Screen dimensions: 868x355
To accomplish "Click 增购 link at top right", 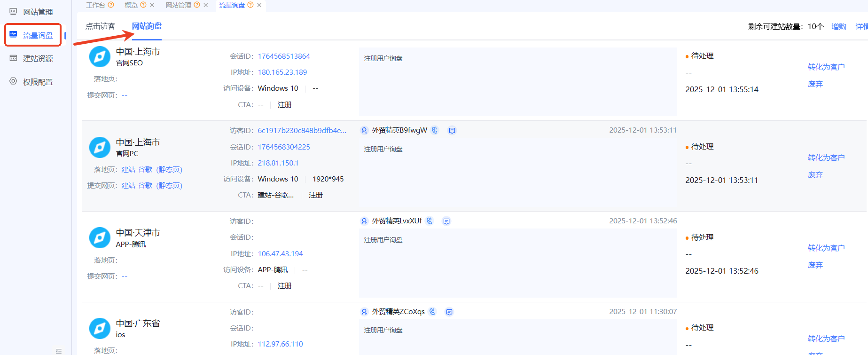I will [x=838, y=27].
